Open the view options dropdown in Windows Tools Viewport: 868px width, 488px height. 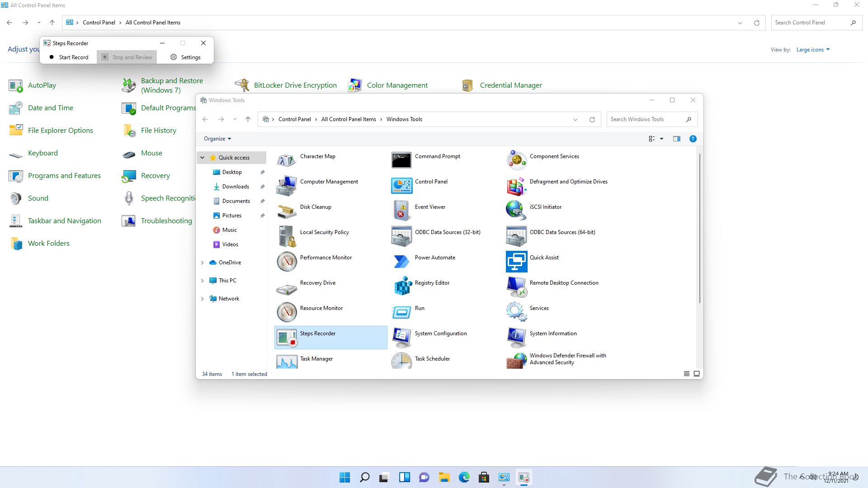click(661, 139)
